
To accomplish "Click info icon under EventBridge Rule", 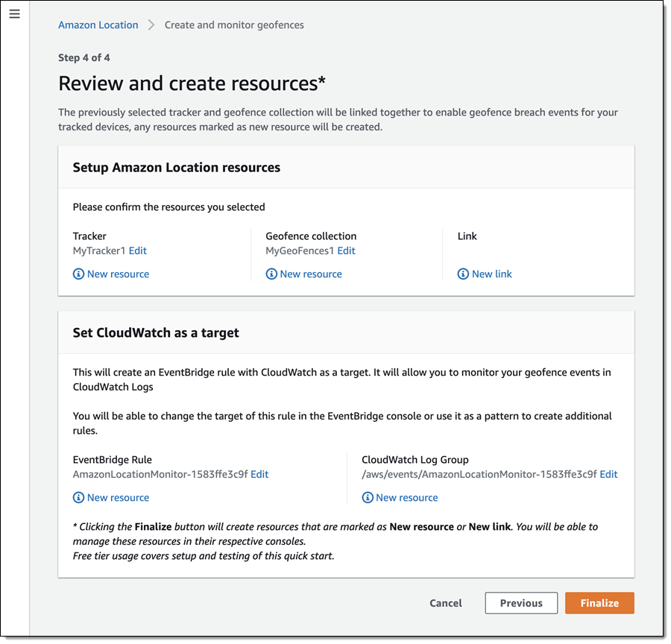I will coord(78,498).
